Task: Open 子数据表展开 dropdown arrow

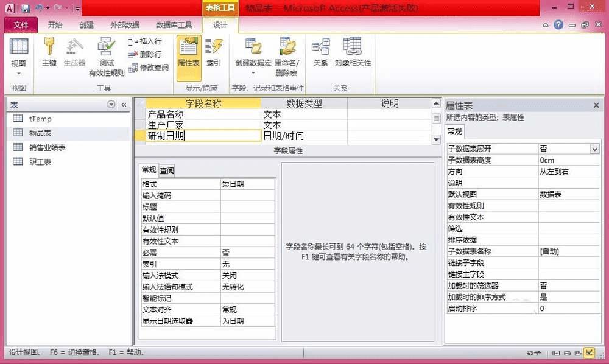Action: coord(594,149)
